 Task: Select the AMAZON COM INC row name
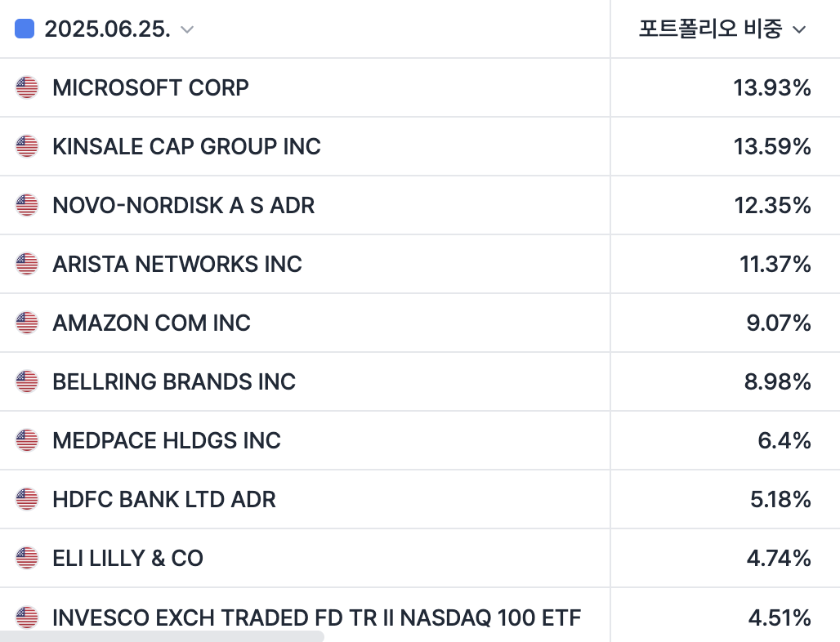pyautogui.click(x=151, y=323)
